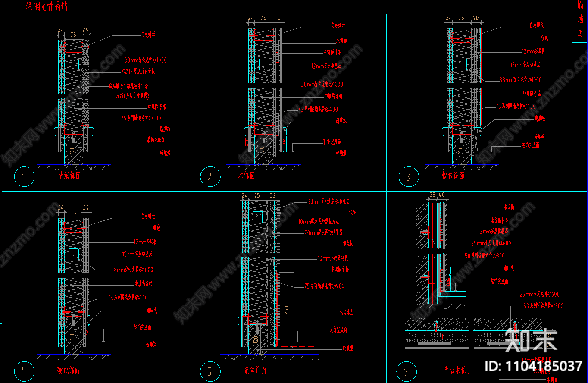This screenshot has width=588, height=383.
Task: Select the '150' dimension in detail 4
Action: tap(72, 336)
